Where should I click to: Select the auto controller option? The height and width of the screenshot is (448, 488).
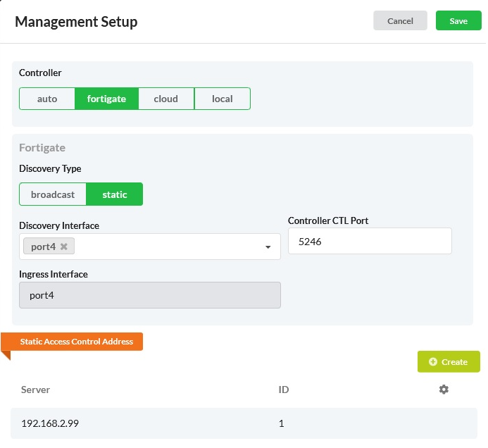pyautogui.click(x=47, y=99)
